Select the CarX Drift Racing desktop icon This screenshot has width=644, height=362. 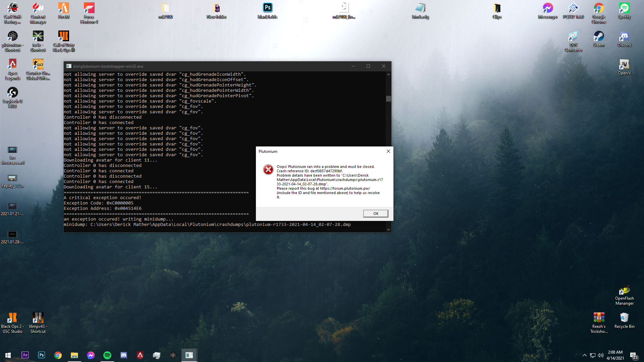point(13,13)
